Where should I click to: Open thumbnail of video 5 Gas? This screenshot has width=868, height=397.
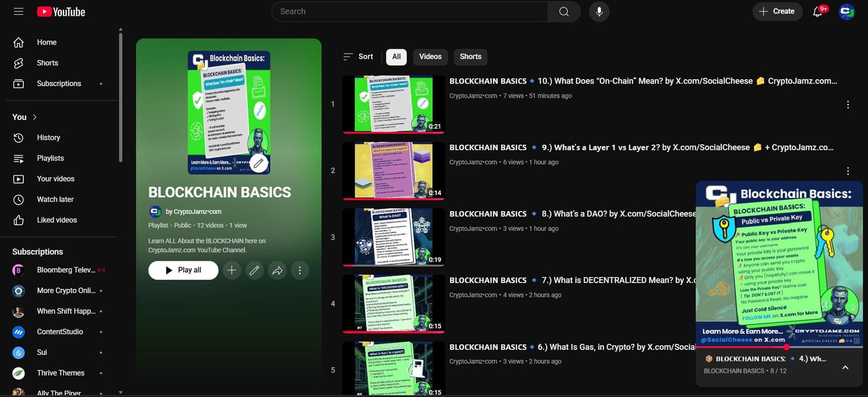point(394,369)
